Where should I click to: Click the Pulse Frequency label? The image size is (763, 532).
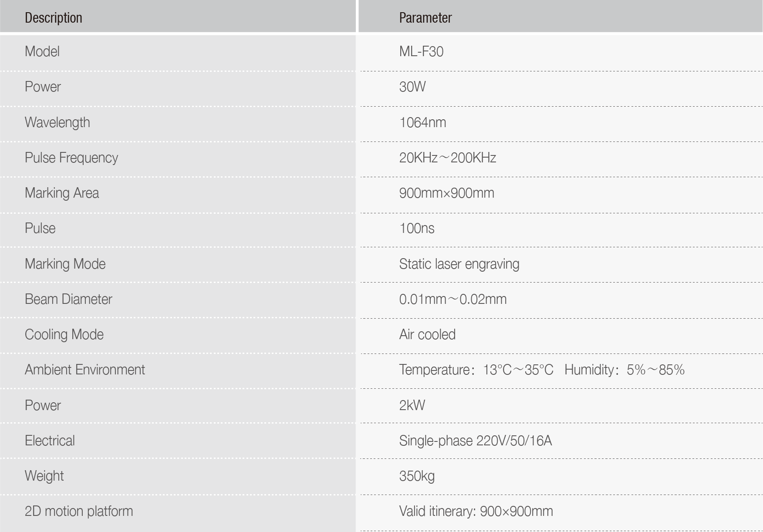click(71, 158)
